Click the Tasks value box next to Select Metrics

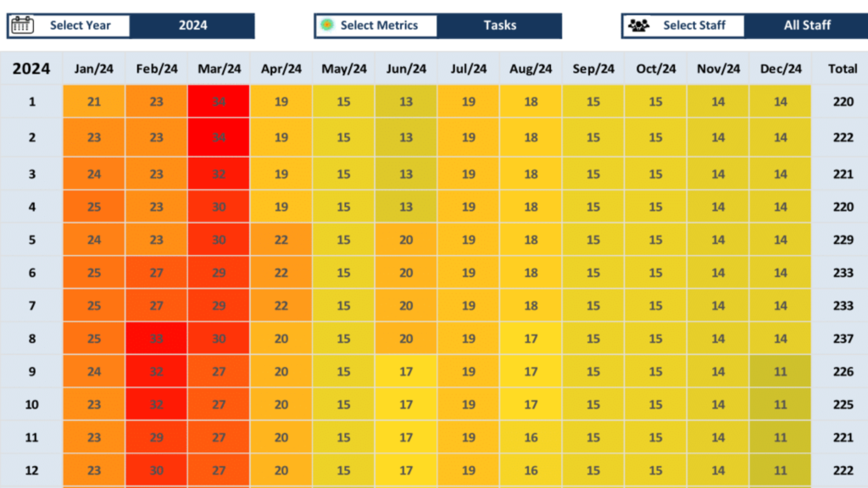[x=499, y=25]
